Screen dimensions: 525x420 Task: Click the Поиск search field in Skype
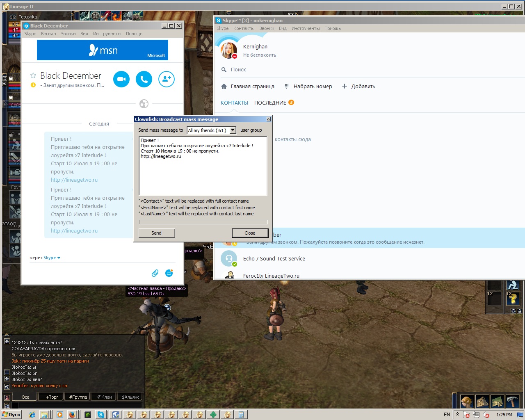point(238,70)
